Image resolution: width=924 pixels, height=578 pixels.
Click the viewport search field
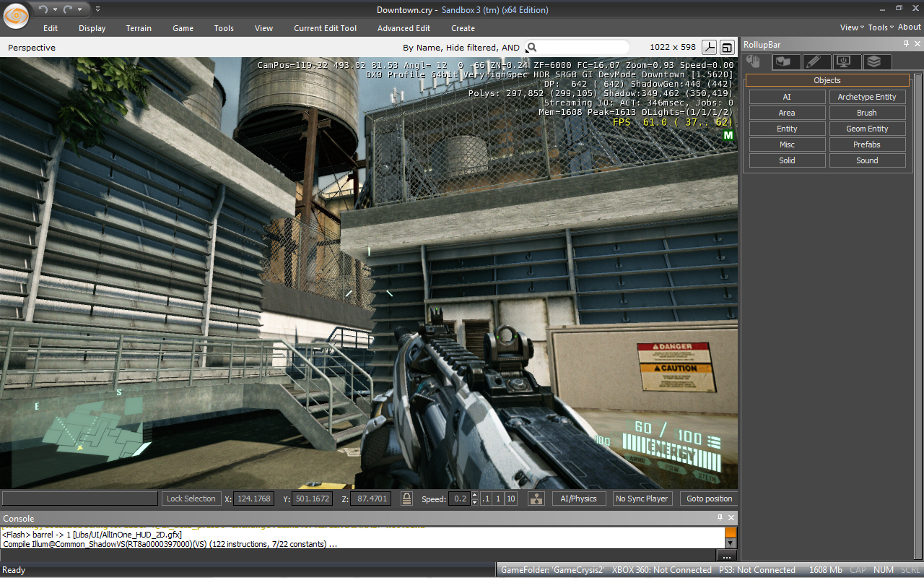click(583, 47)
